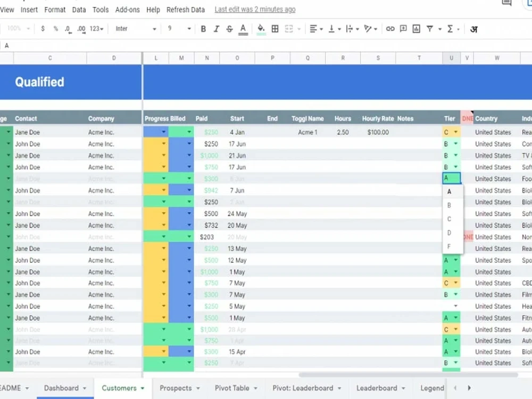
Task: Insert a comment using the toolbar icon
Action: tap(404, 29)
